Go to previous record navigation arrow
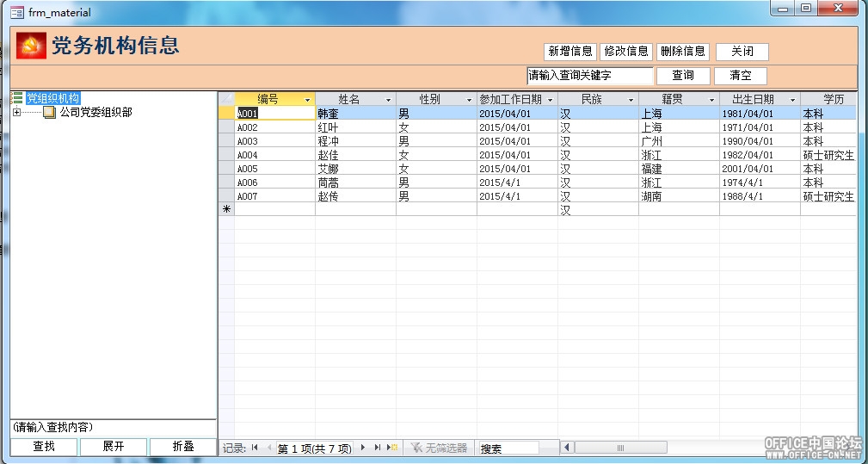The image size is (868, 464). click(x=269, y=448)
